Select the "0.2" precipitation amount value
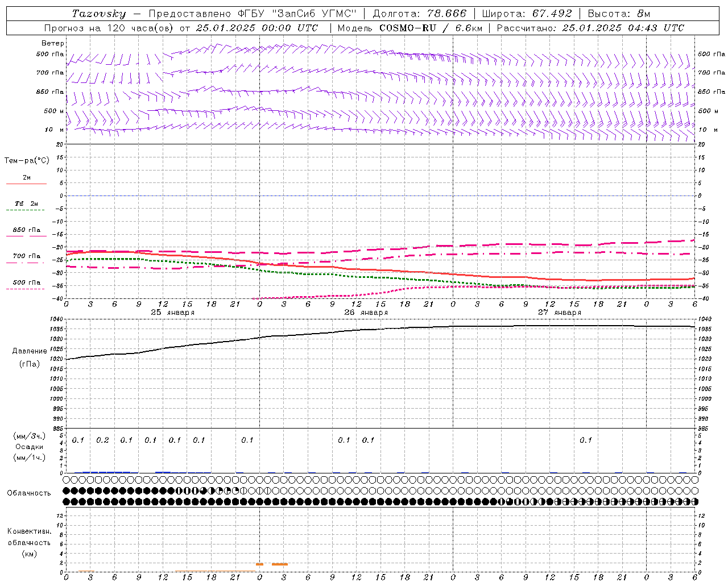Image resolution: width=728 pixels, height=582 pixels. coord(102,440)
